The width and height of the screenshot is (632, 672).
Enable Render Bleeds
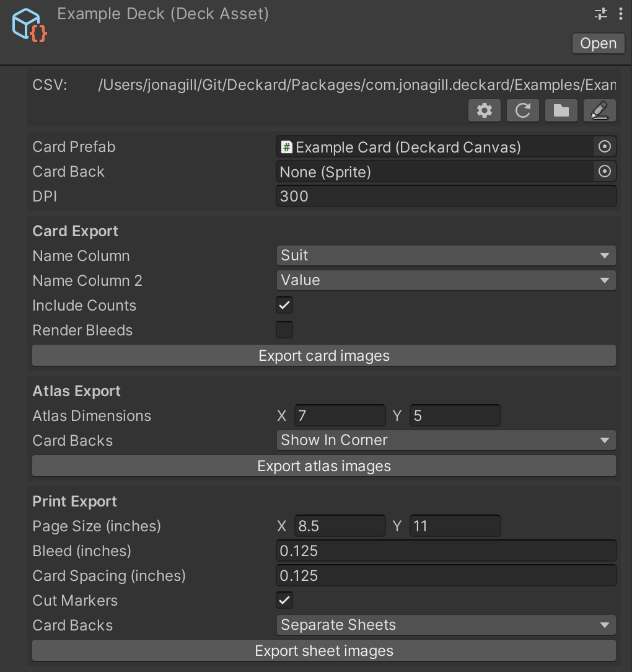click(x=284, y=330)
